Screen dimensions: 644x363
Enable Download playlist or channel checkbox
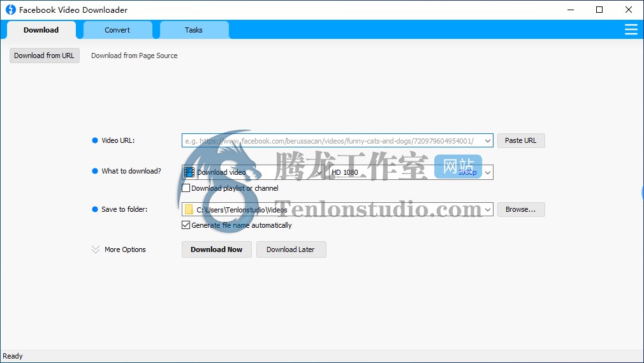186,188
